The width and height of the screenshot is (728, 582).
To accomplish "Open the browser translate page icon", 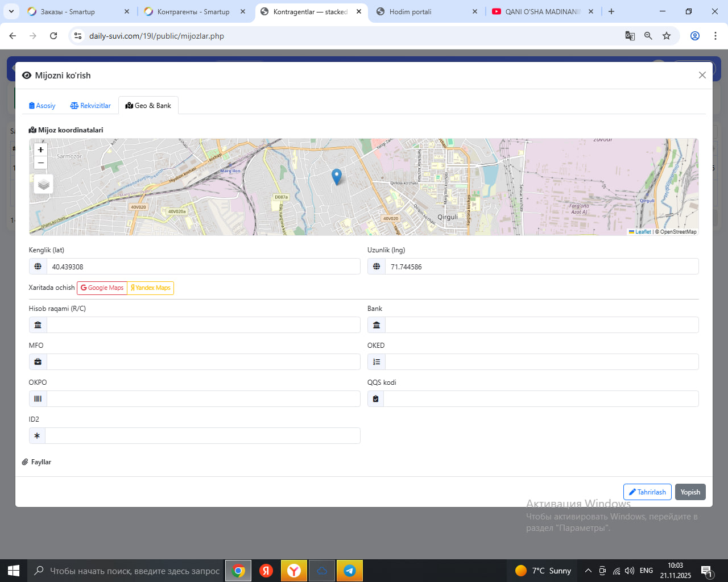I will tap(630, 36).
